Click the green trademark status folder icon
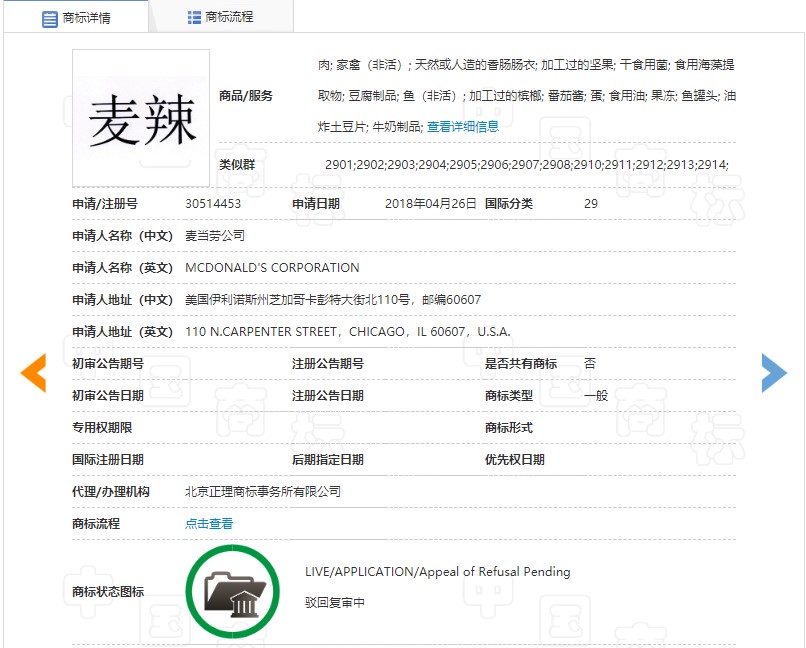This screenshot has height=648, width=806. (x=233, y=591)
